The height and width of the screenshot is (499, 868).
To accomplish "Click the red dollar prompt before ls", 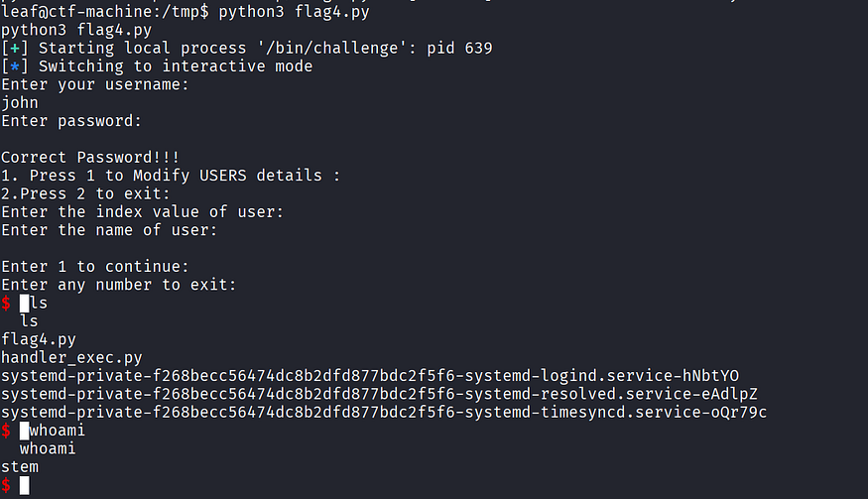I will (6, 303).
